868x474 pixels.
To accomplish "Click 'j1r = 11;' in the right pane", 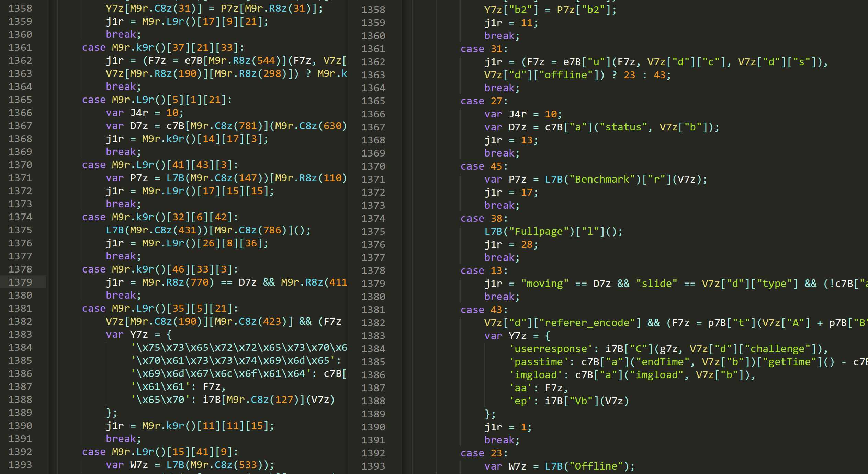I will 511,23.
